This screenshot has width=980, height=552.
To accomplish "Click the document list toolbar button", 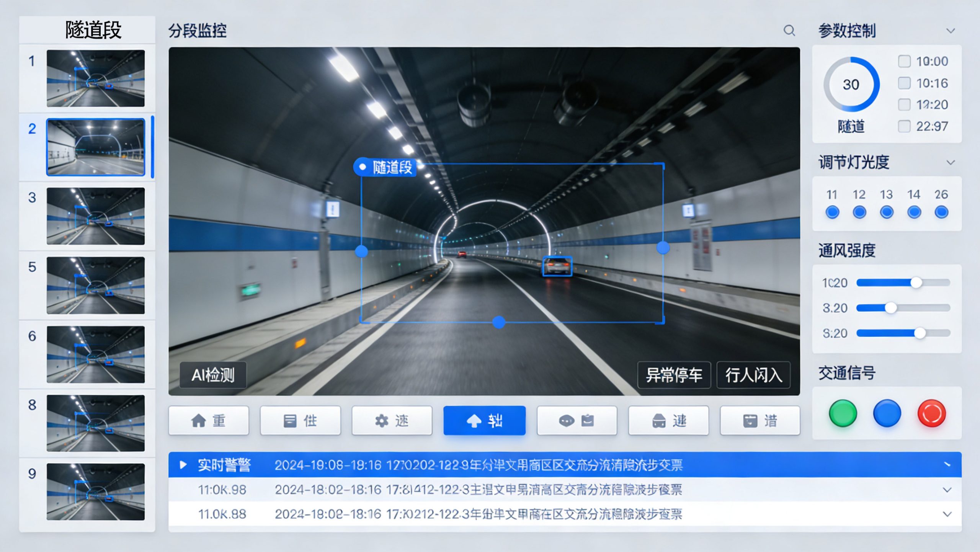I will click(x=300, y=421).
